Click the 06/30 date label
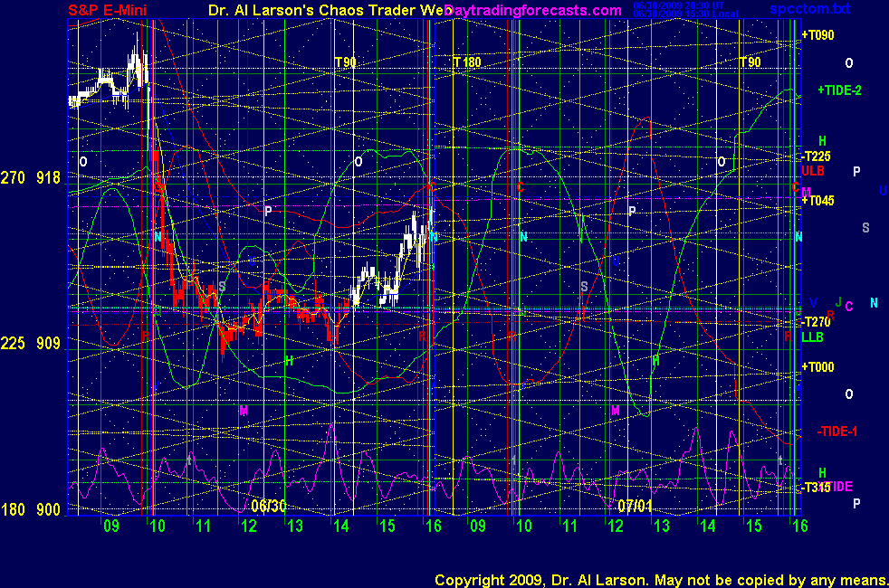 tap(269, 506)
